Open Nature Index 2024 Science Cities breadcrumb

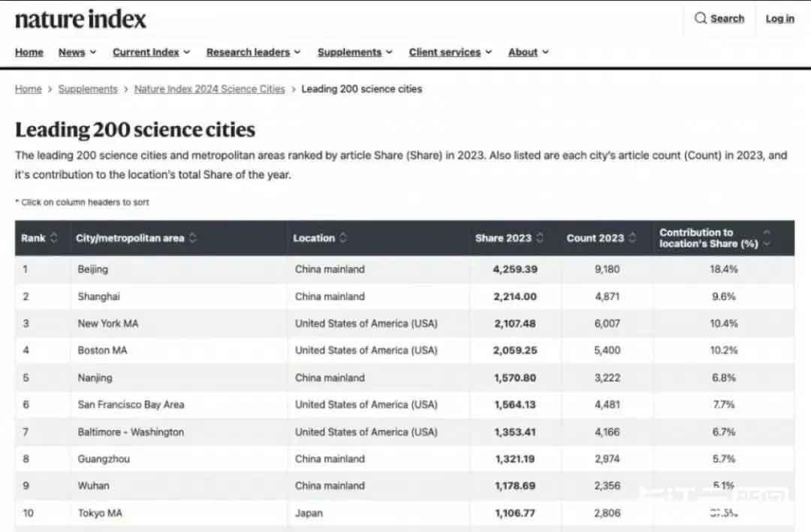click(210, 89)
